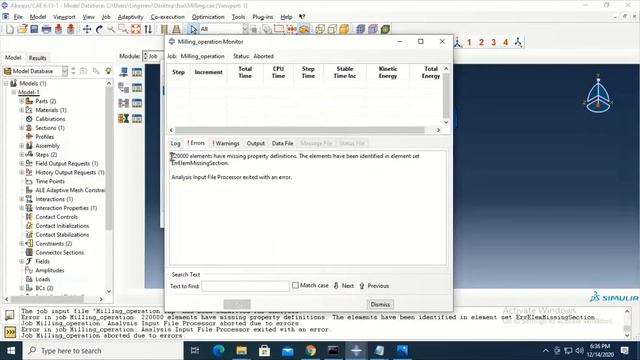Open the Module dropdown showing Job
Screen dimensions: 640x360
(x=153, y=56)
